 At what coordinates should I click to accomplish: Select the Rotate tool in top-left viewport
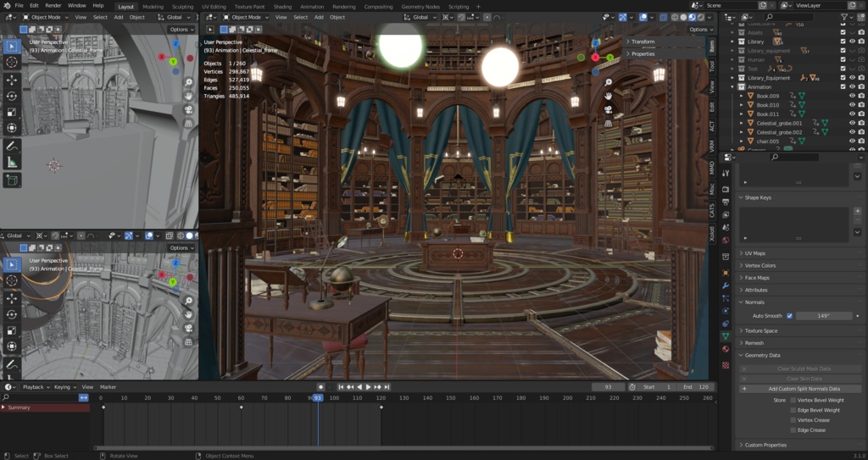(12, 95)
